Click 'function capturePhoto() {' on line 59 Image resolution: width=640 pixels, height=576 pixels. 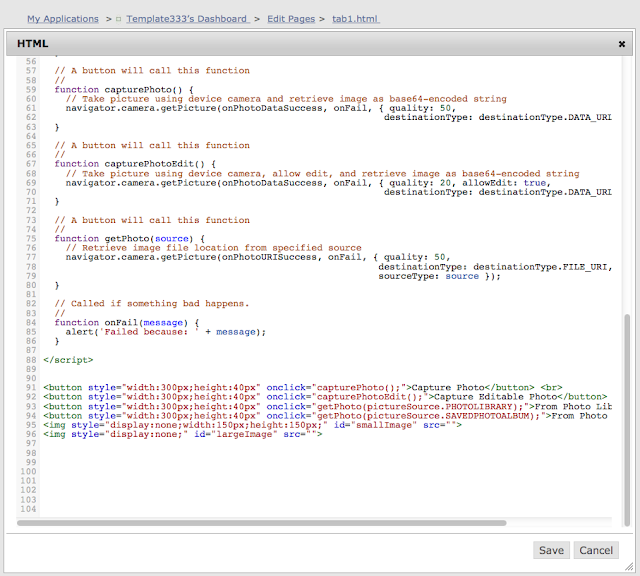click(x=124, y=89)
